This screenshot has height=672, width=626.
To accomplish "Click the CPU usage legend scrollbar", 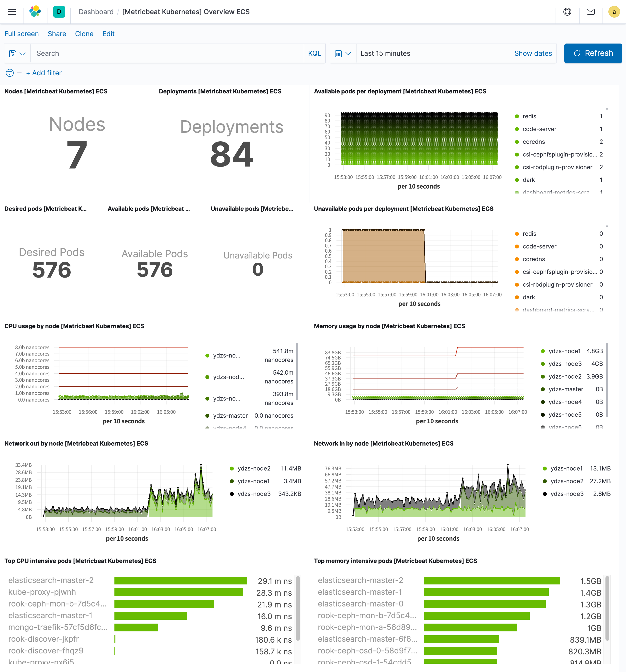I will click(297, 371).
